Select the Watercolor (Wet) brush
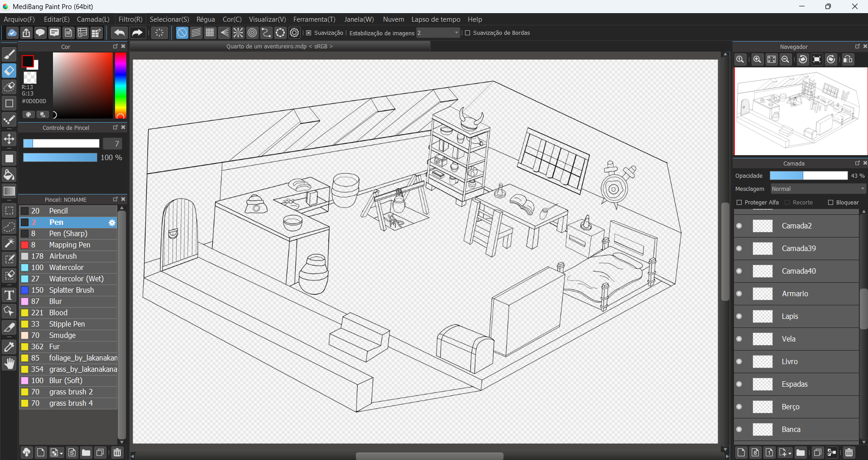The image size is (868, 460). [x=76, y=279]
